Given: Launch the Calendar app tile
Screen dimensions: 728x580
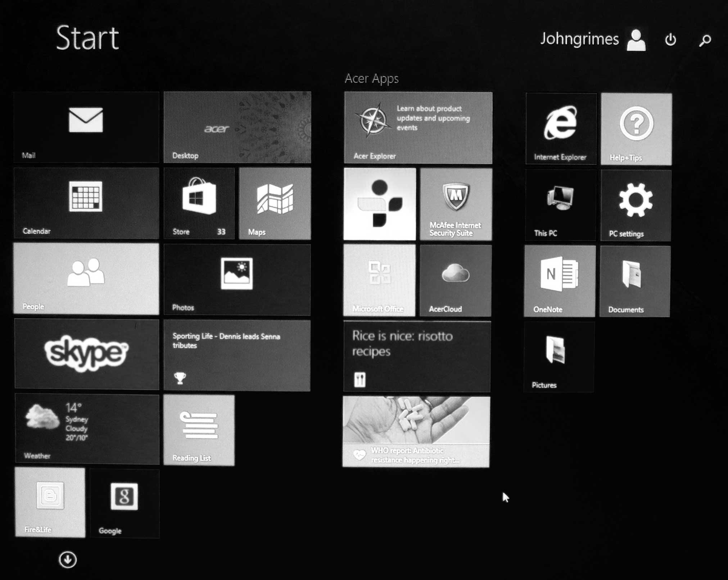Looking at the screenshot, I should click(x=86, y=203).
